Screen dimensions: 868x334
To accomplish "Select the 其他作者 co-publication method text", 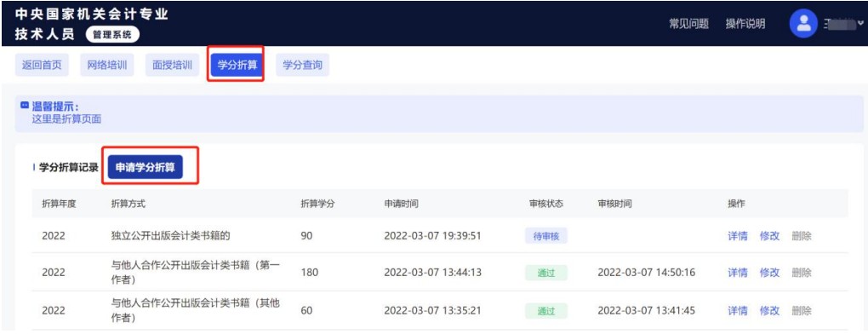I will (196, 310).
